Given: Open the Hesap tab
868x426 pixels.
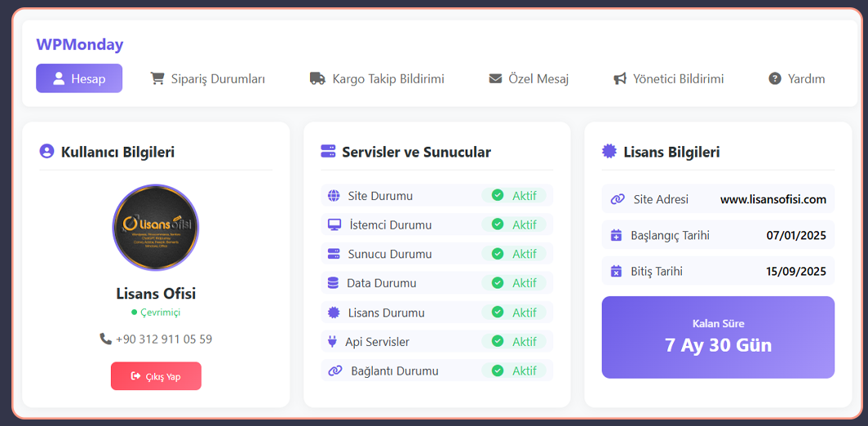Looking at the screenshot, I should click(79, 78).
